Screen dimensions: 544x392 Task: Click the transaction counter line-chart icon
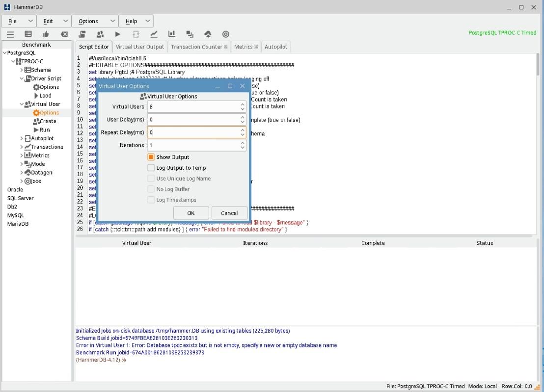click(154, 34)
